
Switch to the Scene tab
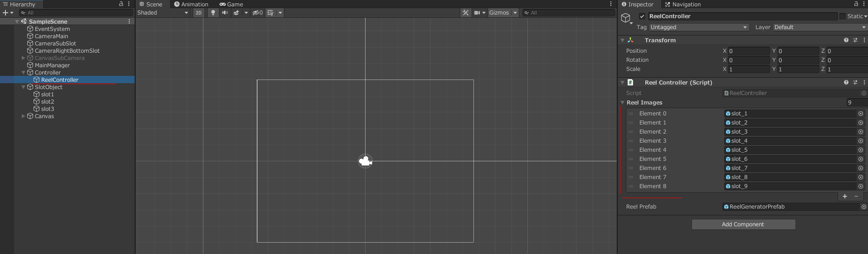pos(151,4)
